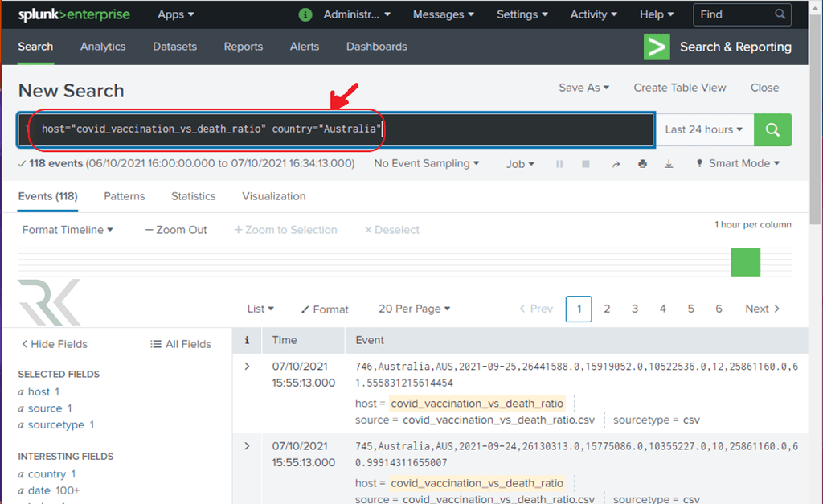Image resolution: width=823 pixels, height=504 pixels.
Task: Switch to the Statistics tab
Action: point(193,196)
